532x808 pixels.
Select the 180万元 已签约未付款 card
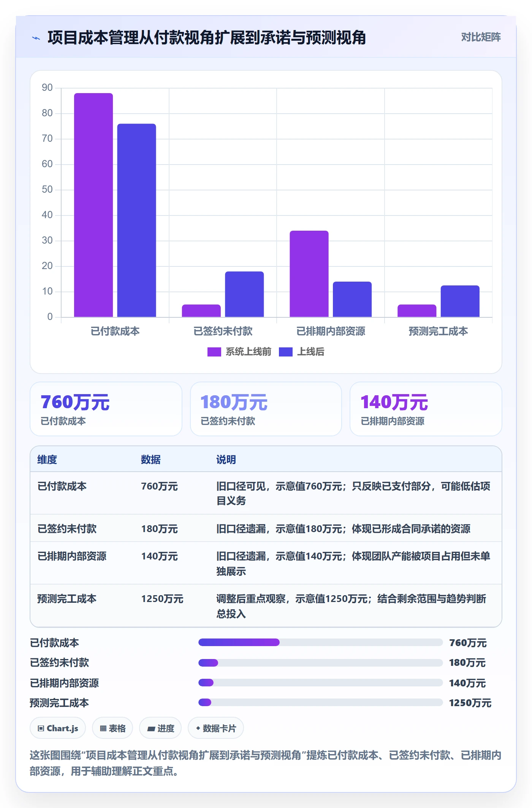[x=266, y=409]
